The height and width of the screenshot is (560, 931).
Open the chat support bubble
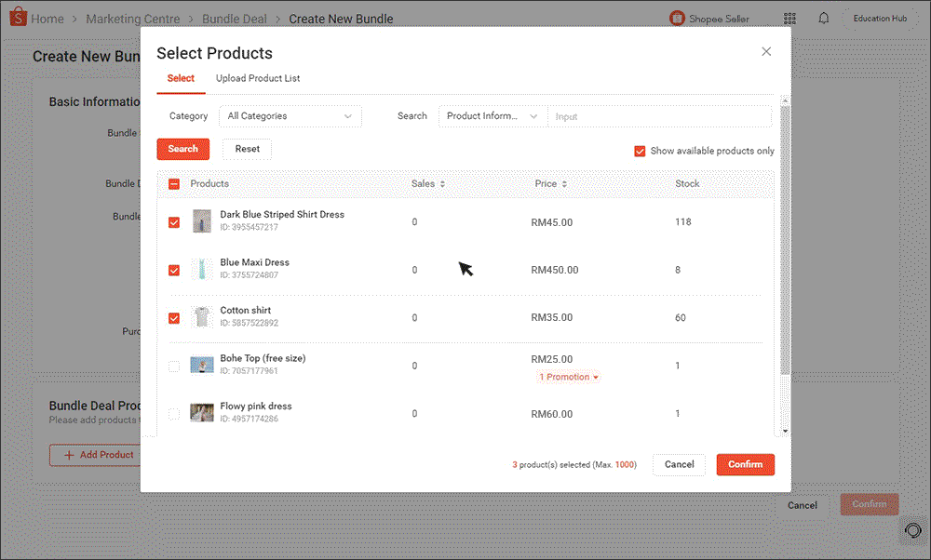pos(912,530)
